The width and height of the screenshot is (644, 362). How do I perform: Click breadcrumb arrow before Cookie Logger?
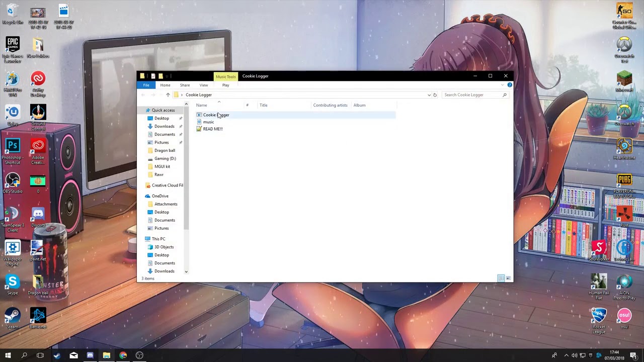click(x=182, y=95)
